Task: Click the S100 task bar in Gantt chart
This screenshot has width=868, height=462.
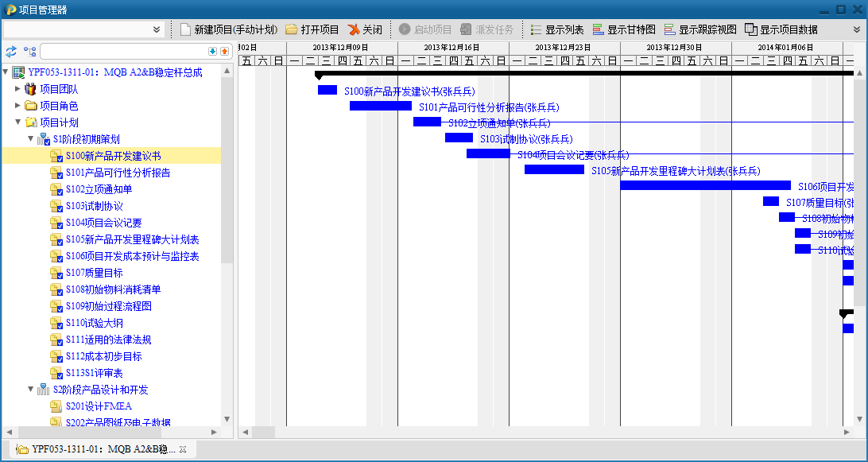Action: pos(327,90)
